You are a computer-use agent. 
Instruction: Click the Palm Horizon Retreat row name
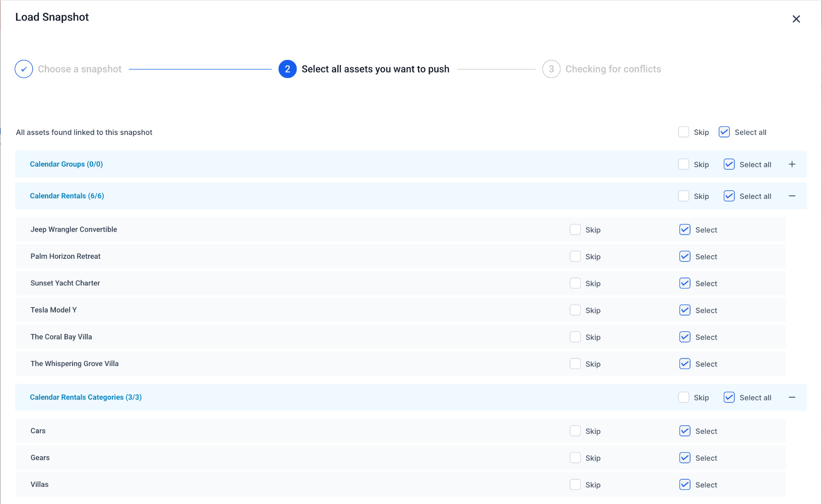(65, 256)
